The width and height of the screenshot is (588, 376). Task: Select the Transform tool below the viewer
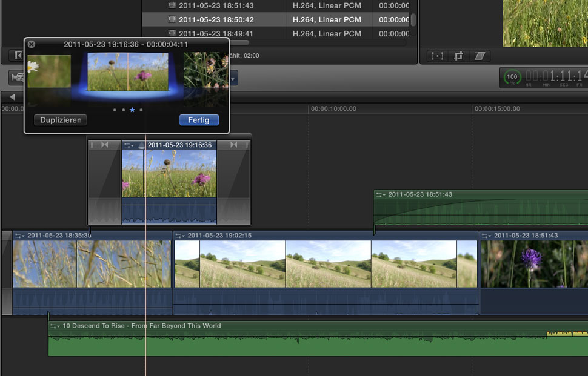438,56
